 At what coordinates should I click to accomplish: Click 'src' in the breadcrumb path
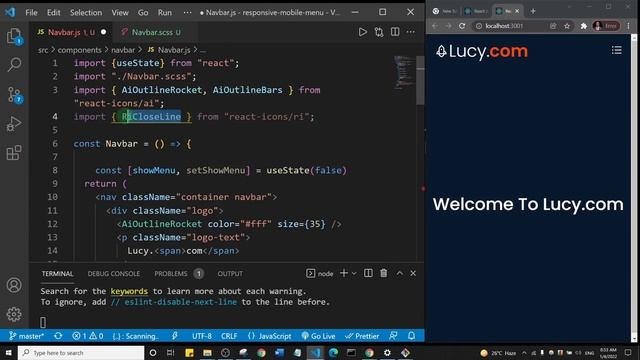[43, 50]
